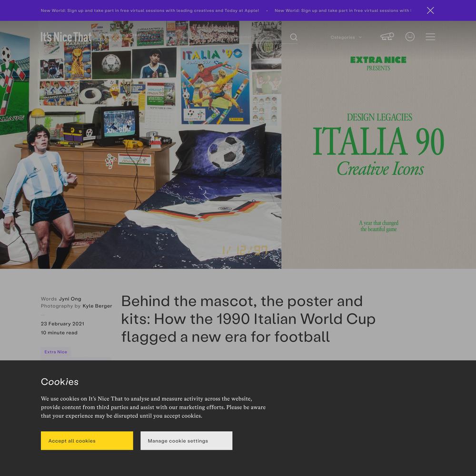Screen dimensions: 476x476
Task: Open author Jyni Ong's page
Action: (70, 299)
